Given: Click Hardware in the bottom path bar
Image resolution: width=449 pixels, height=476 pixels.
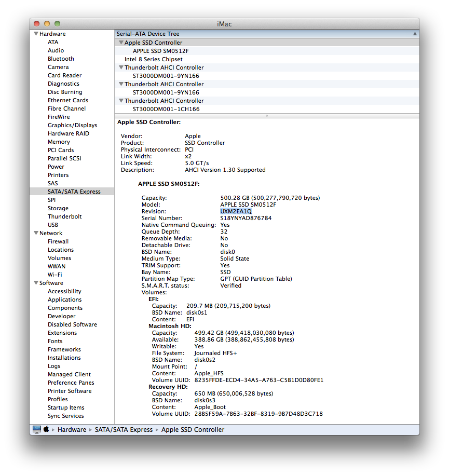Looking at the screenshot, I should tap(72, 430).
